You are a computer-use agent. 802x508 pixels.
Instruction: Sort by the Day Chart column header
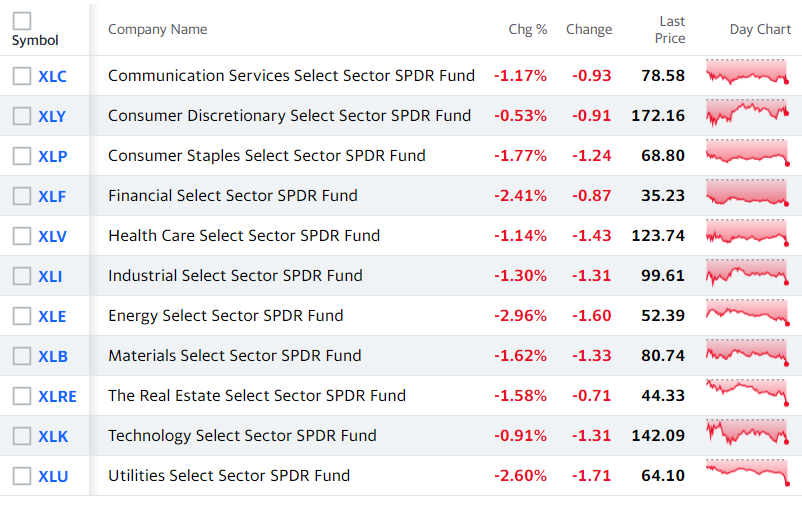pos(760,30)
